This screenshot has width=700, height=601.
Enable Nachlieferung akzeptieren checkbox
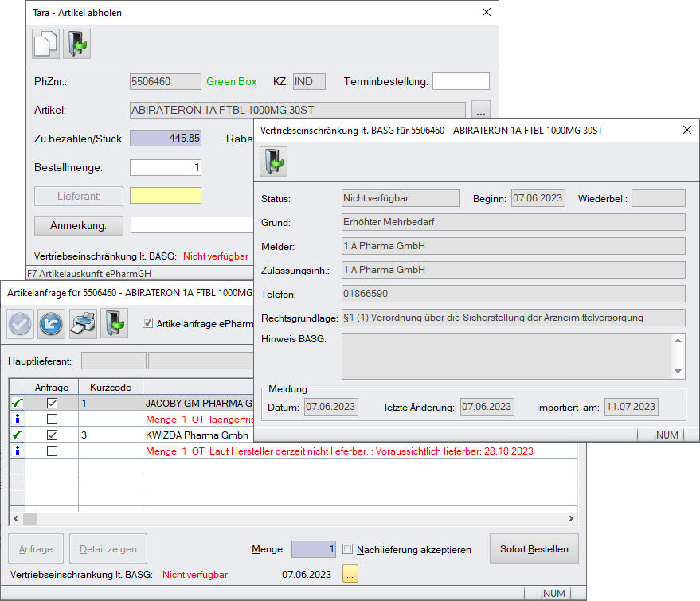click(347, 549)
